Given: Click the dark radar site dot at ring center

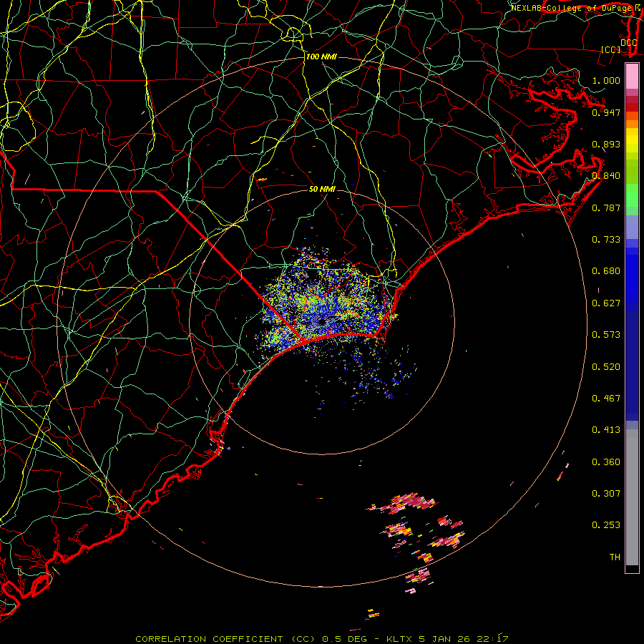Looking at the screenshot, I should point(321,322).
